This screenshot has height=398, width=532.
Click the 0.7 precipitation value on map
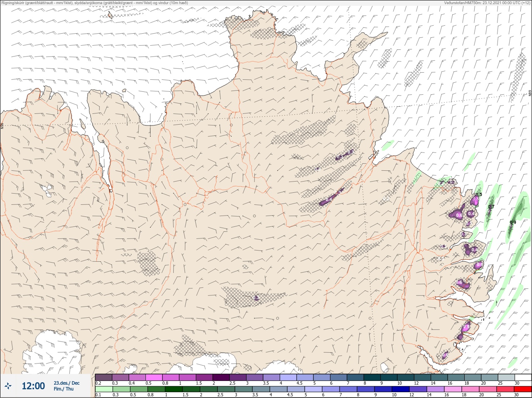(491, 206)
